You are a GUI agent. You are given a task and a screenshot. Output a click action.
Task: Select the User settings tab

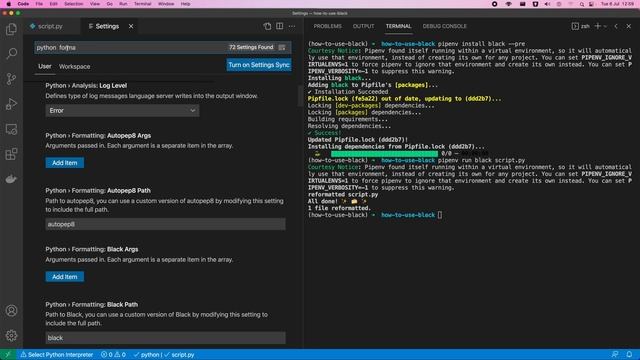coord(45,67)
